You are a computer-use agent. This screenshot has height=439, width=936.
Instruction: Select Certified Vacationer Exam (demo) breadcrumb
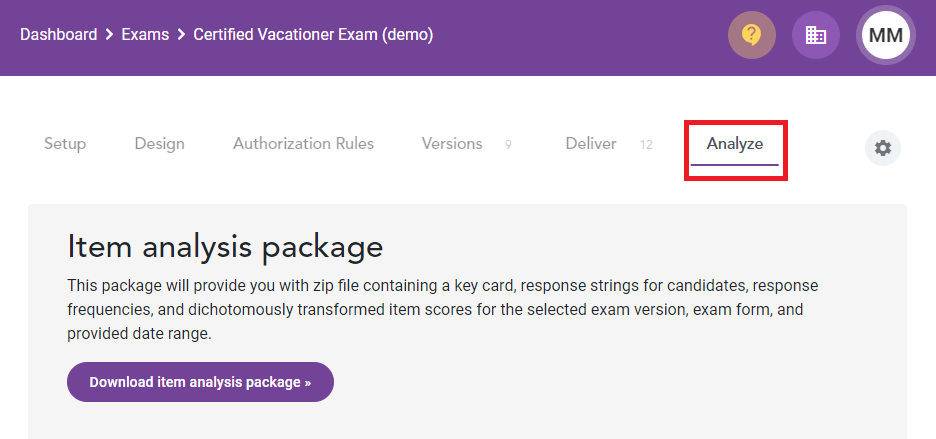(313, 35)
